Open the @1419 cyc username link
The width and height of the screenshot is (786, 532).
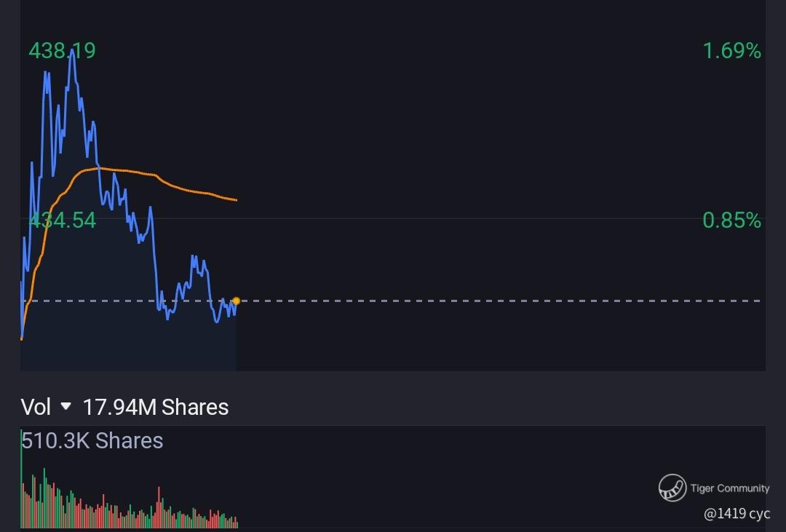(x=737, y=514)
